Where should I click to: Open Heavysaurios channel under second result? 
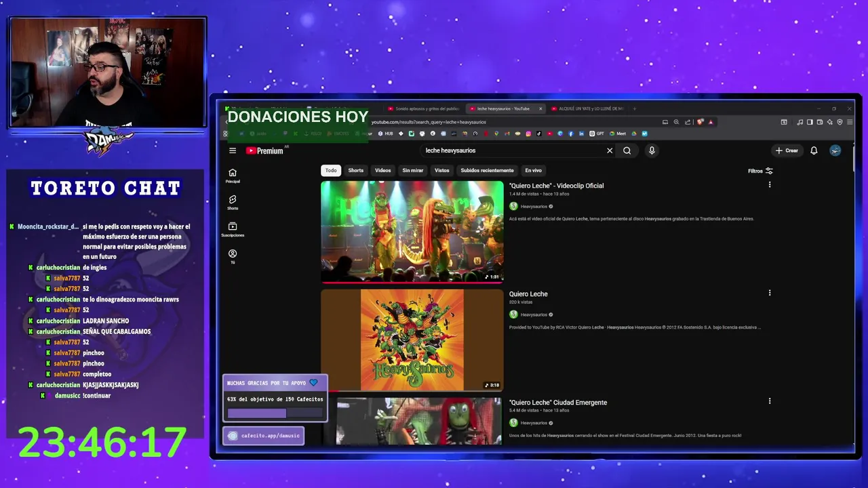tap(534, 315)
